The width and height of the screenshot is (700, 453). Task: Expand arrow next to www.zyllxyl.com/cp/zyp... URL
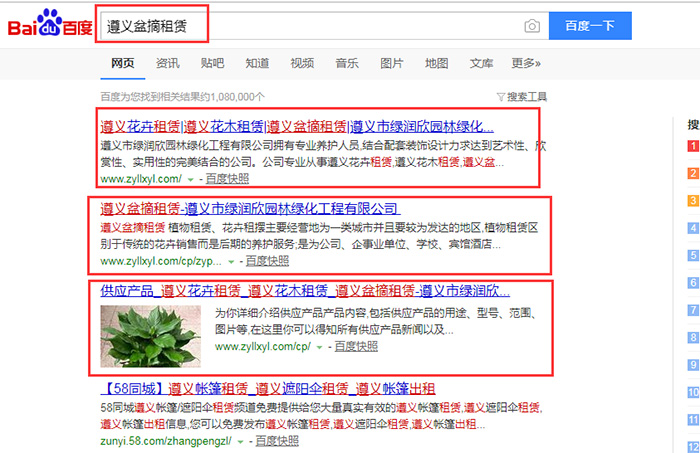point(232,261)
